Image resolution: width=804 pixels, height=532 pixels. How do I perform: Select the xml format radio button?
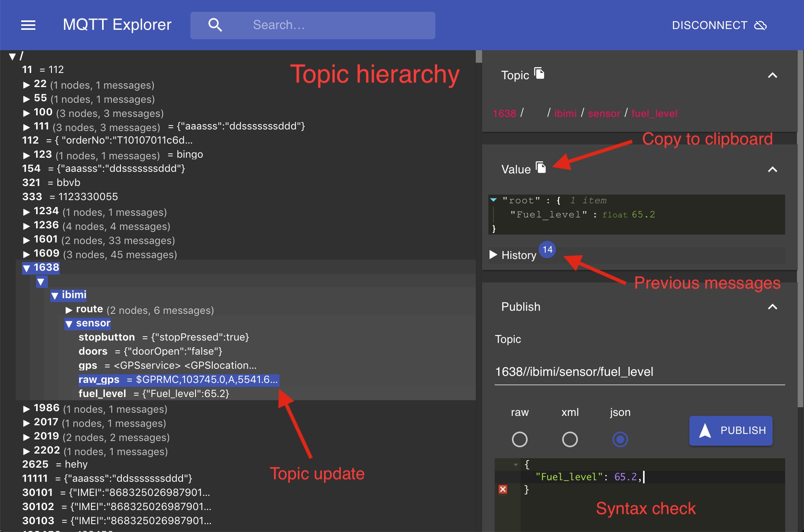click(570, 439)
